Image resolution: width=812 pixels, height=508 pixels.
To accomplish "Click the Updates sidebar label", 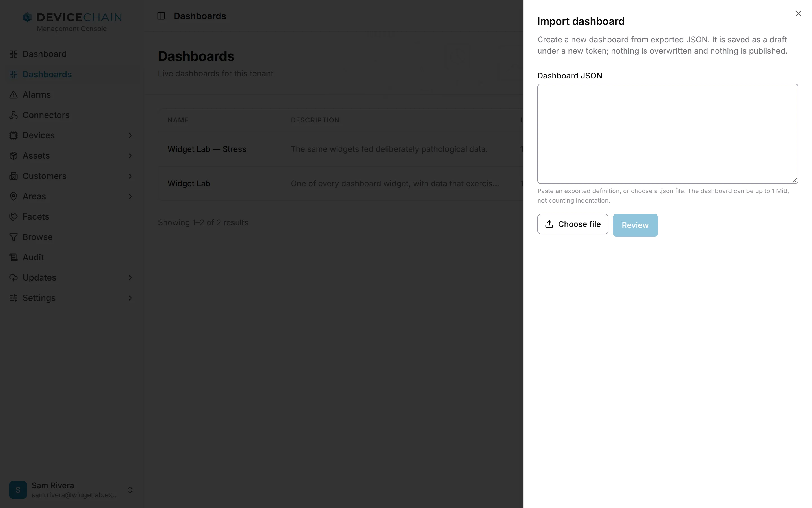I will click(x=39, y=278).
